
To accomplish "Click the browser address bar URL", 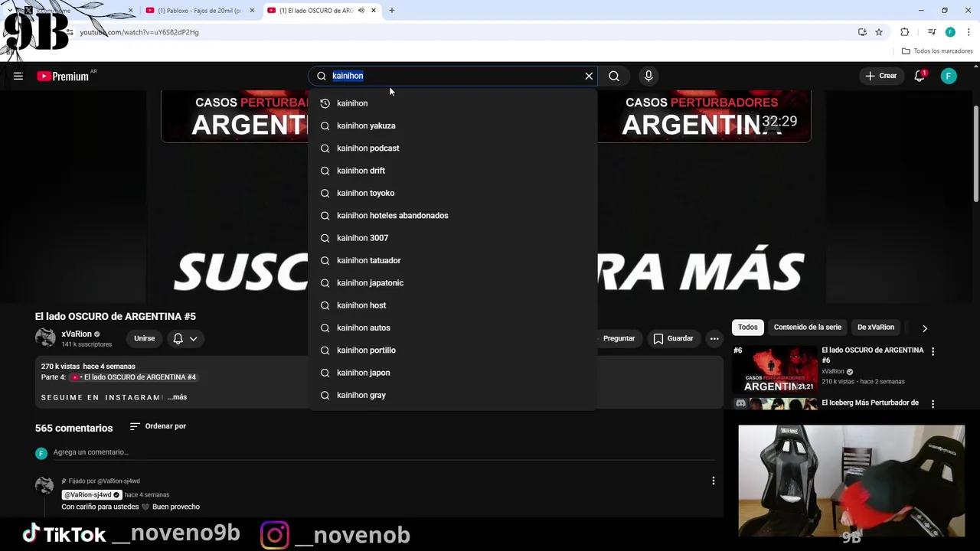I will tap(139, 32).
